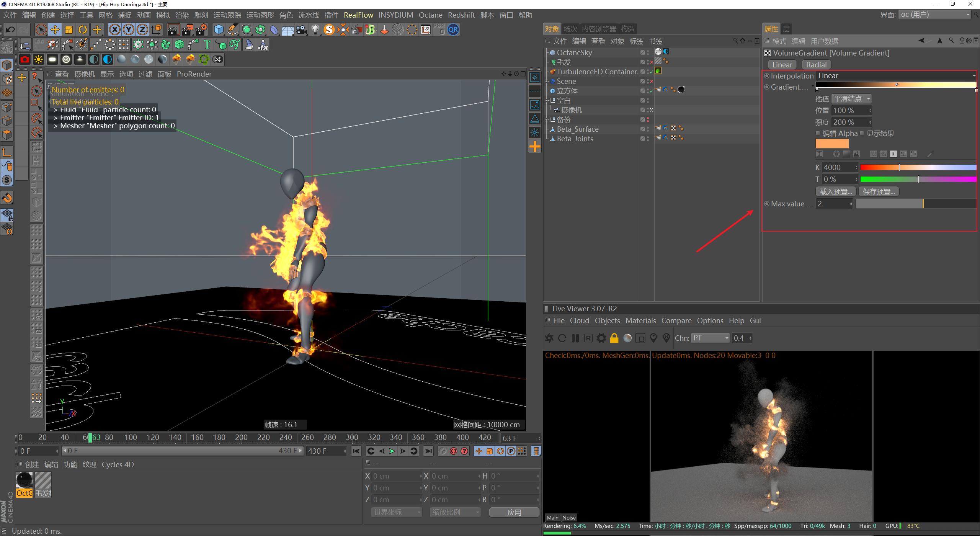The width and height of the screenshot is (980, 536).
Task: Expand the 备份 object hierarchy
Action: click(x=547, y=119)
